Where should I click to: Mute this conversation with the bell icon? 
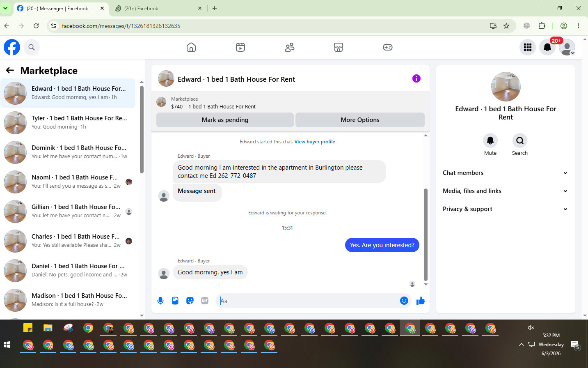490,140
